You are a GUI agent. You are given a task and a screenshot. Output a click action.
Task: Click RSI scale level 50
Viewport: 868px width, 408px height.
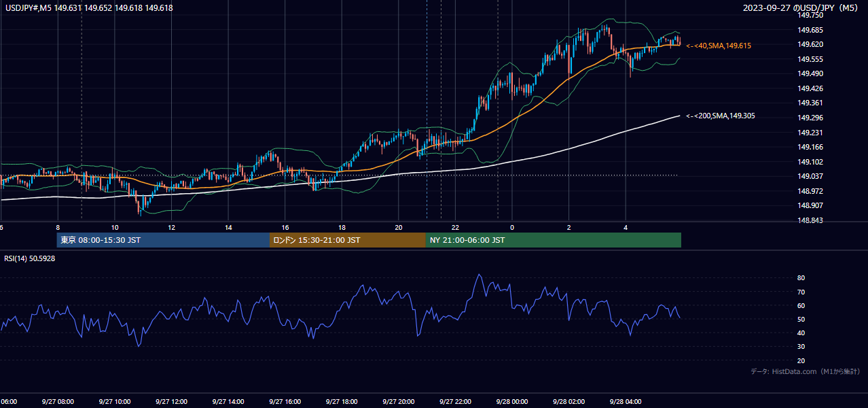coord(801,319)
